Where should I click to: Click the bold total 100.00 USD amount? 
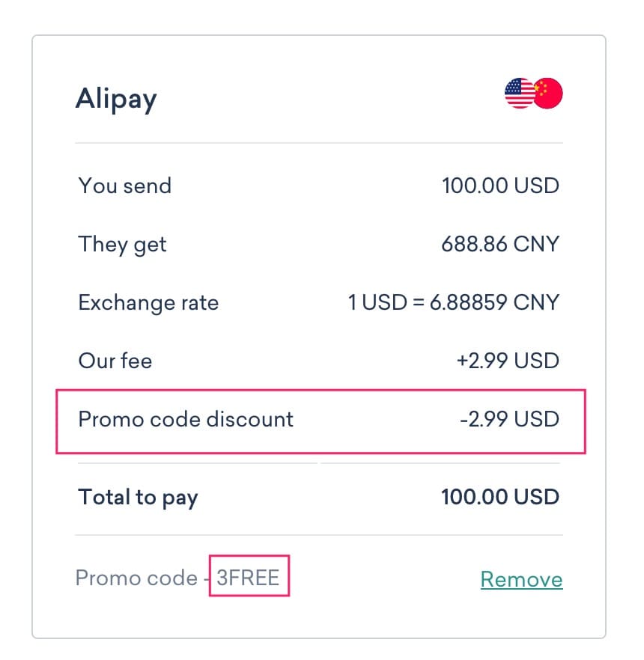pos(500,497)
